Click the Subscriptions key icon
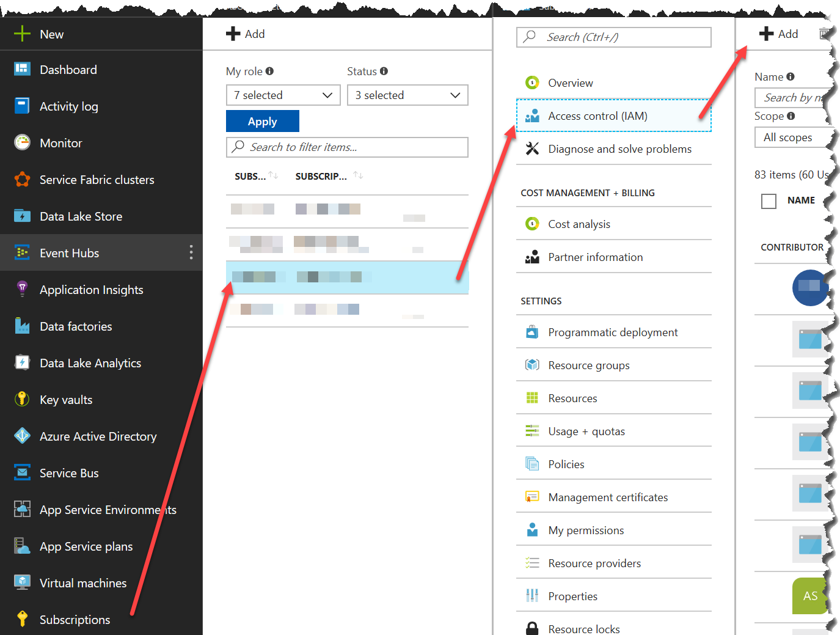This screenshot has width=840, height=635. [x=22, y=619]
